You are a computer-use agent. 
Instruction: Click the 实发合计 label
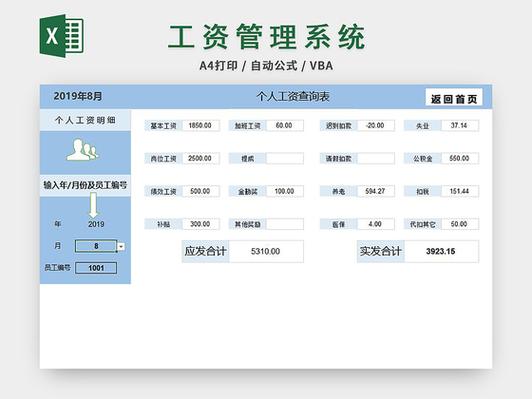[381, 251]
